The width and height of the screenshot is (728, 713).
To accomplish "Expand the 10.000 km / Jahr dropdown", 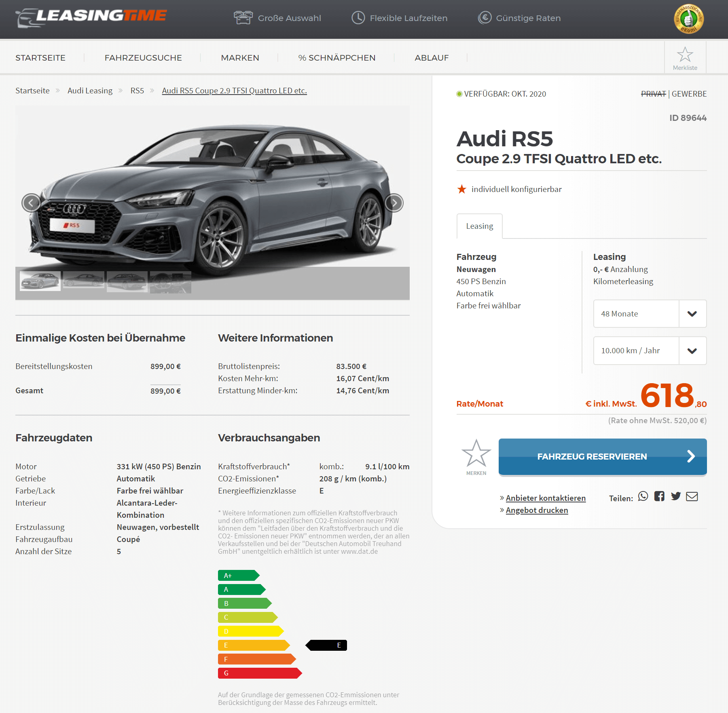I will (650, 350).
